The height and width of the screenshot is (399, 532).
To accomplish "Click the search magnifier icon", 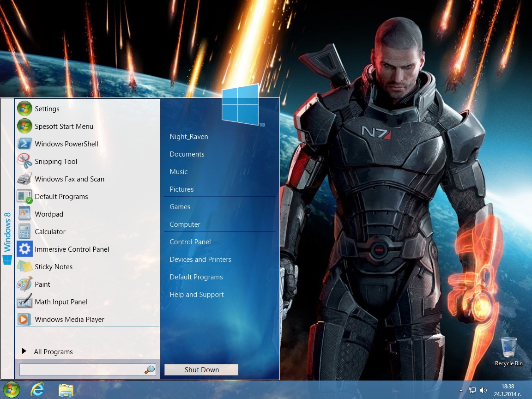I will click(150, 370).
